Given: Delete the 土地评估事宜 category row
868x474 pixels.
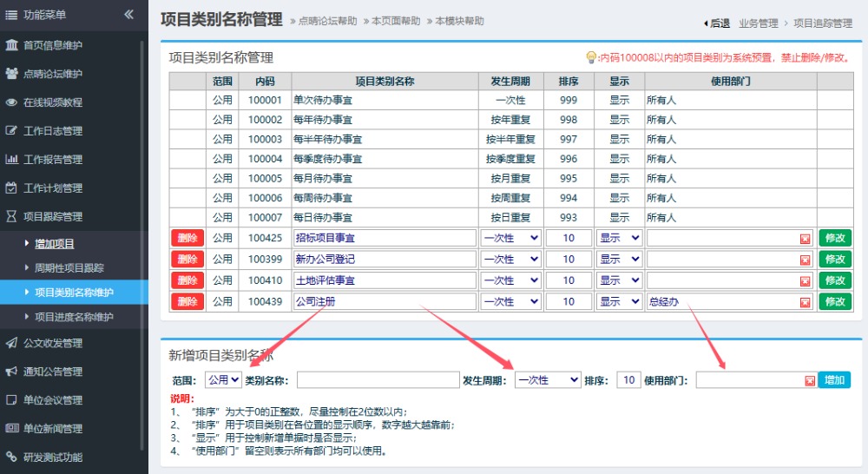Looking at the screenshot, I should pos(187,280).
